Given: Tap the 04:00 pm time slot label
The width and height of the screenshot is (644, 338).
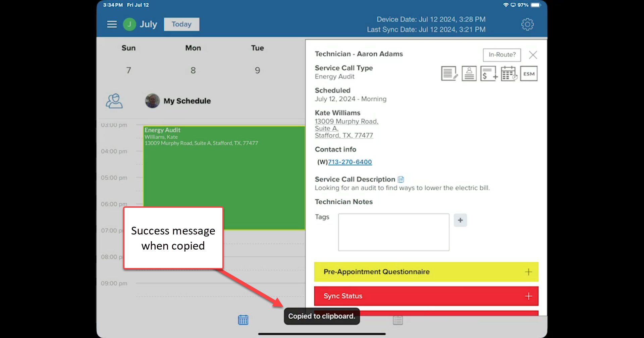Looking at the screenshot, I should (x=114, y=151).
